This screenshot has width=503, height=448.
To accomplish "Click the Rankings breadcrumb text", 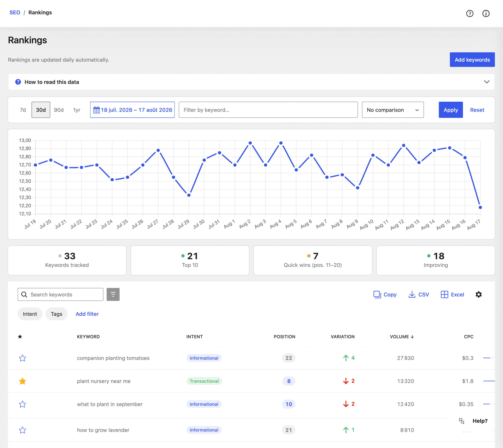I will [x=40, y=12].
